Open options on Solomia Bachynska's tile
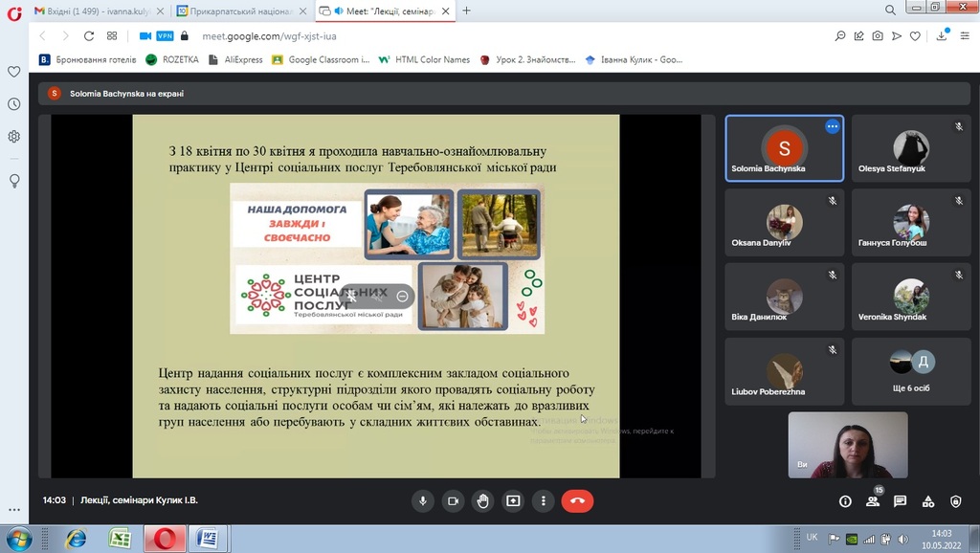Image resolution: width=980 pixels, height=553 pixels. coord(832,126)
